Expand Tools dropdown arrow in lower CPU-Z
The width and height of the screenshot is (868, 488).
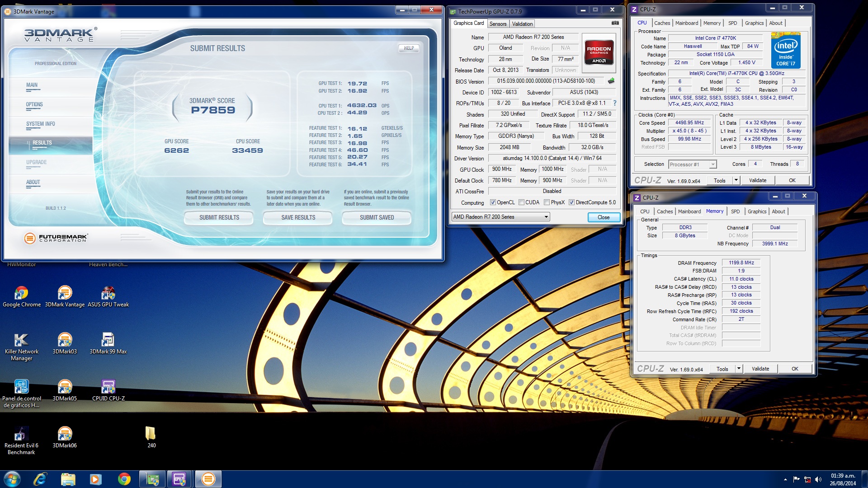[739, 369]
